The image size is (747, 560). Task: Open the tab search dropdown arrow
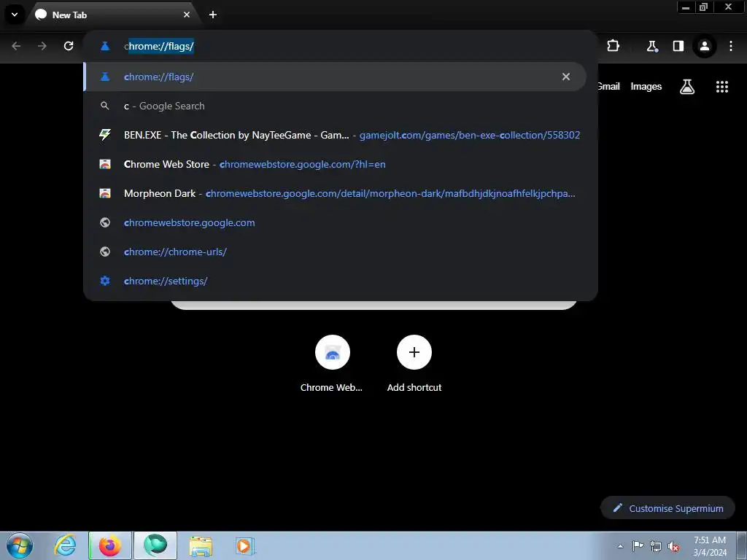point(15,15)
